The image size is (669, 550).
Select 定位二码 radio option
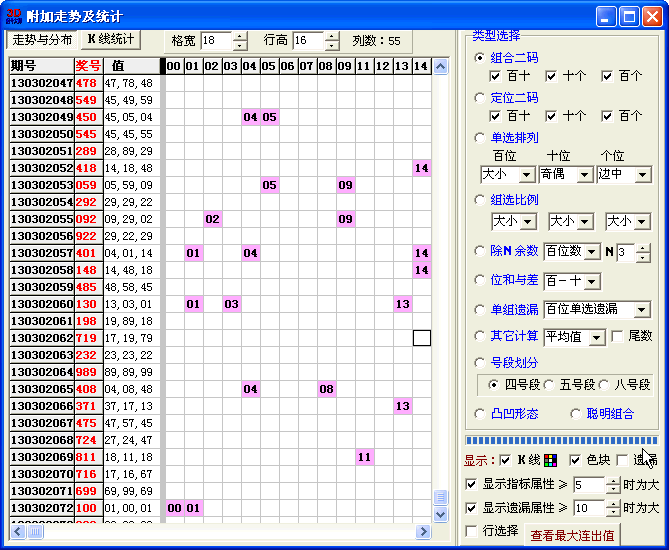tap(480, 98)
